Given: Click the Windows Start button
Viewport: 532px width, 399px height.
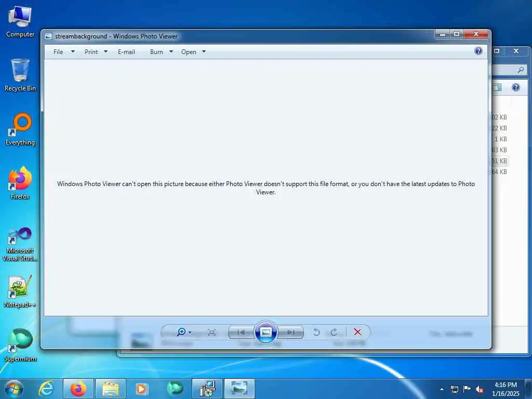Looking at the screenshot, I should pyautogui.click(x=14, y=389).
